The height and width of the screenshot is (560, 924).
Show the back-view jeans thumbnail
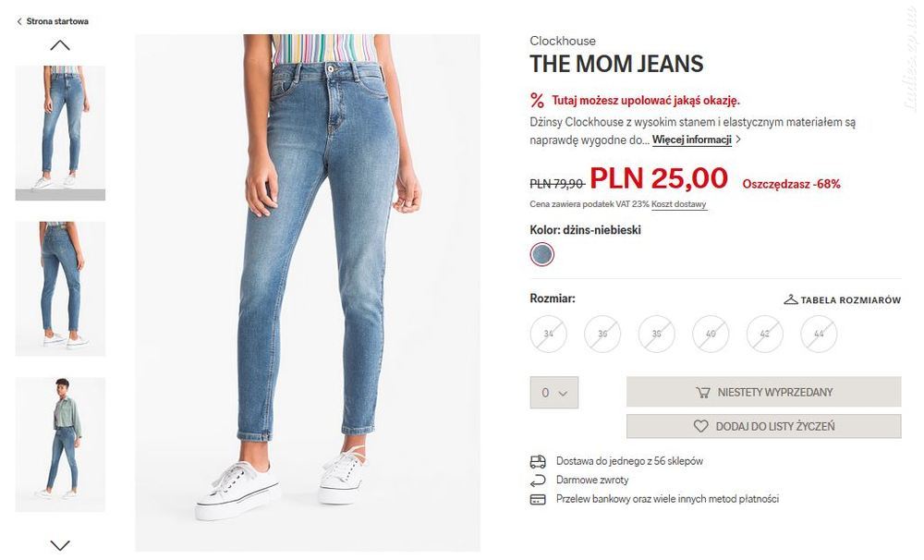(60, 289)
